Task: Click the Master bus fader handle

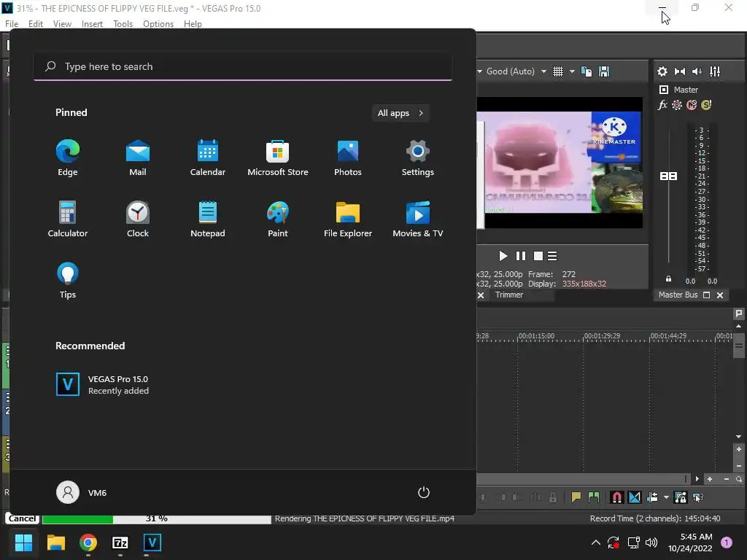Action: tap(668, 176)
